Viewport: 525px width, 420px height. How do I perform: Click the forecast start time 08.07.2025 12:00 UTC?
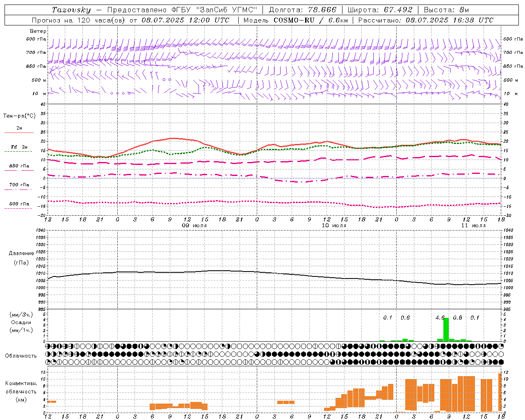click(x=185, y=20)
